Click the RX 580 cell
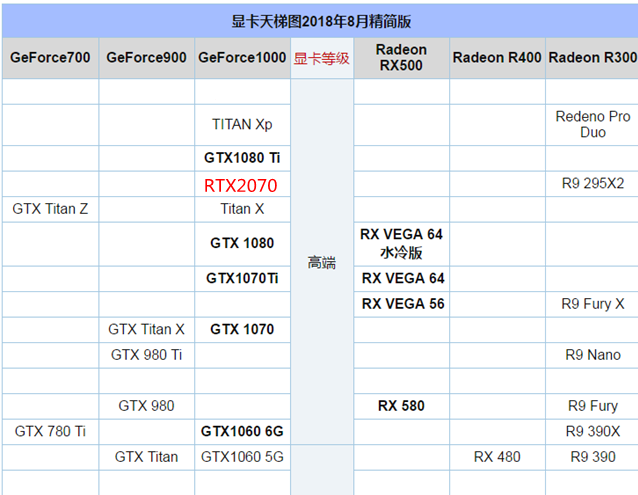The image size is (638, 495). point(401,406)
